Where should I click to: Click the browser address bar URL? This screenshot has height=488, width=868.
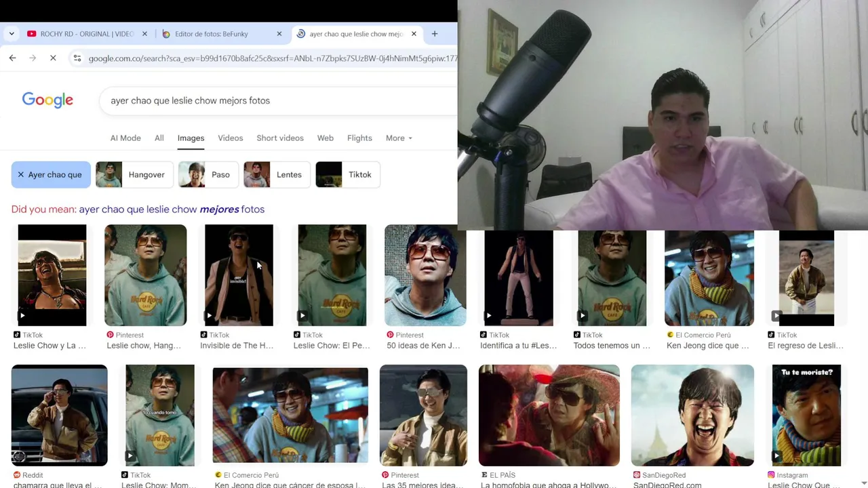point(273,58)
